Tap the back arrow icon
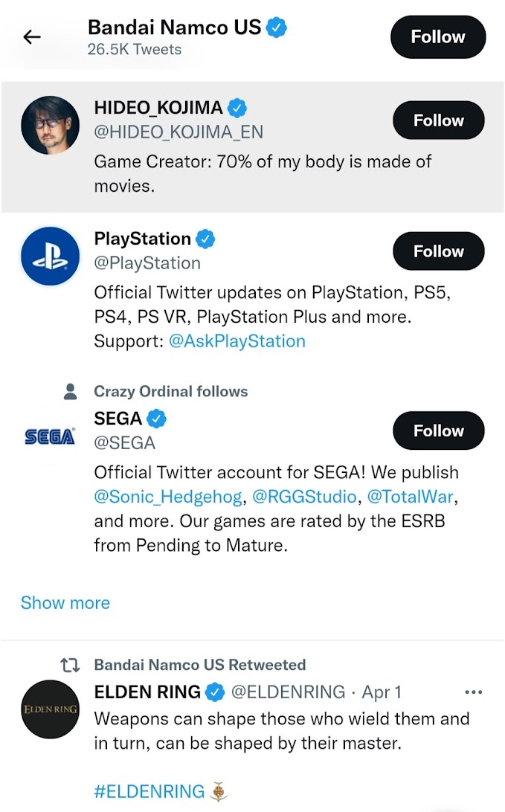 32,37
